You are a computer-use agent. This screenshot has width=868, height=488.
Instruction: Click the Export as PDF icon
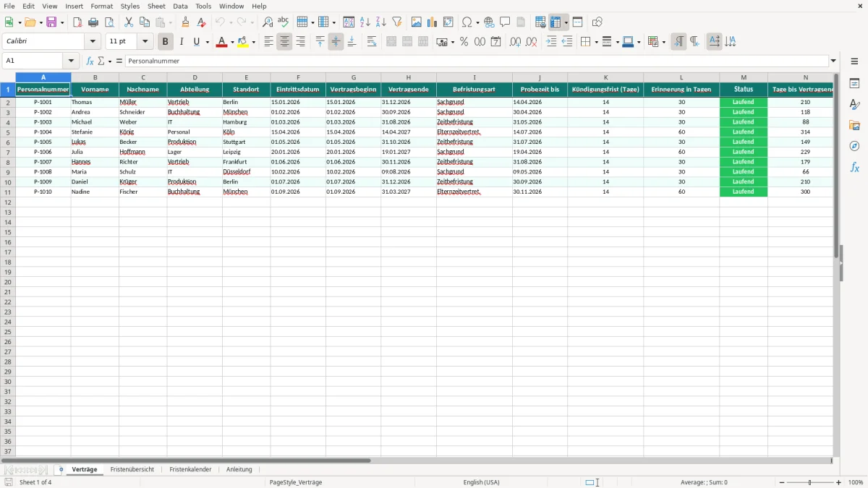[77, 22]
